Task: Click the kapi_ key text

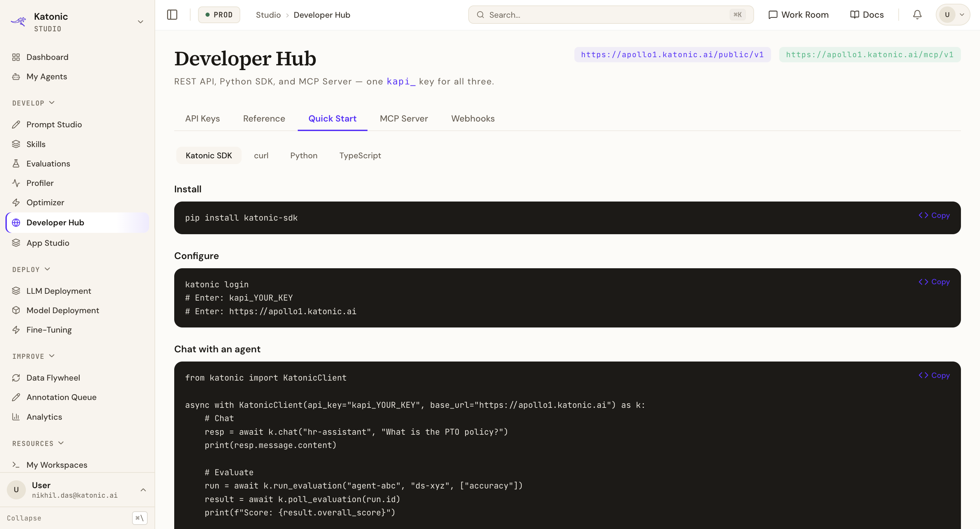Action: tap(401, 81)
